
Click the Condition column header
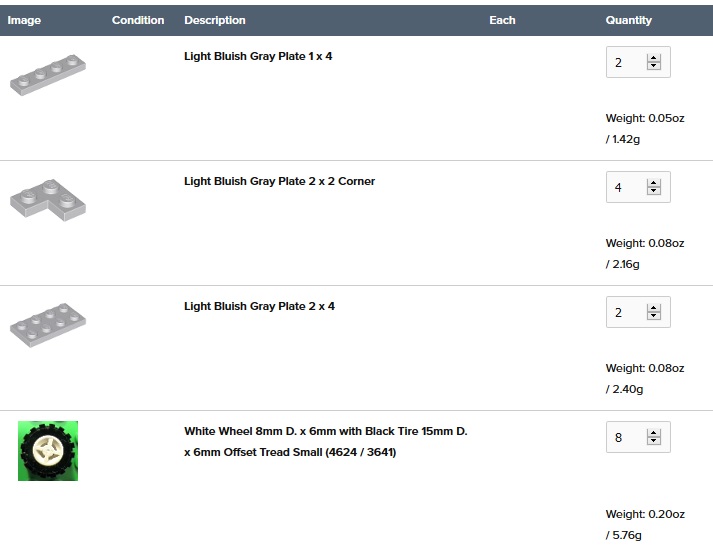(x=138, y=20)
